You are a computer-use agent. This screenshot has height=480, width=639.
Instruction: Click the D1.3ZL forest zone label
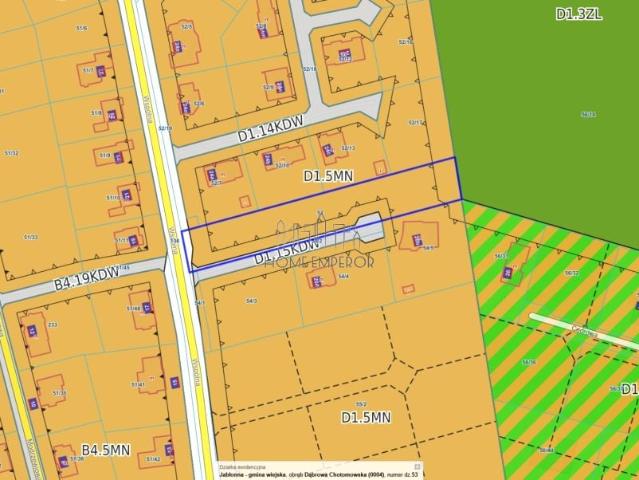click(x=579, y=15)
